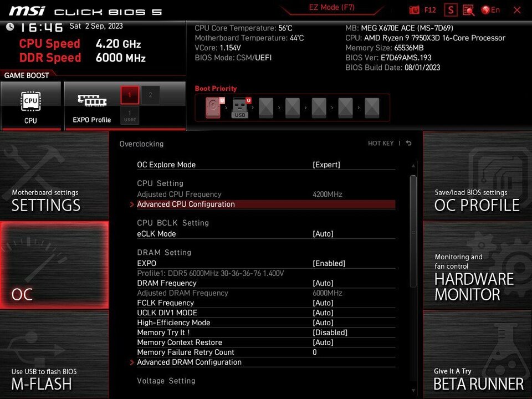Select the EXPO user profile 1 button
532x399 pixels.
[x=130, y=115]
